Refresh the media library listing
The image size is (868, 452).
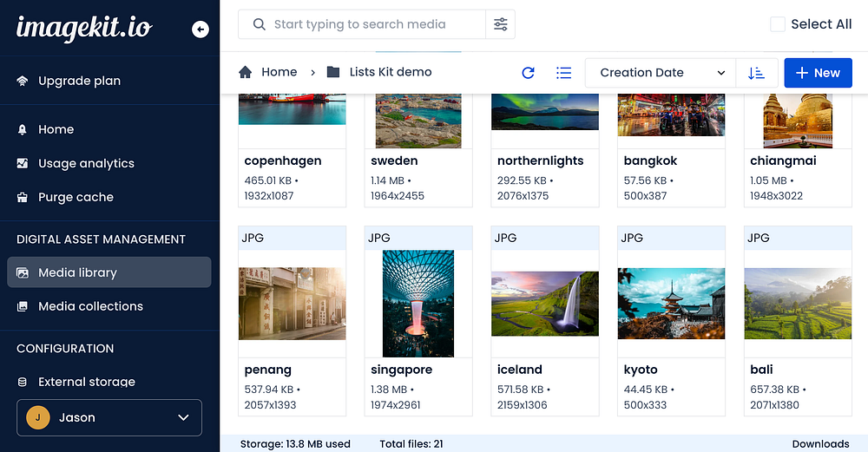point(528,73)
